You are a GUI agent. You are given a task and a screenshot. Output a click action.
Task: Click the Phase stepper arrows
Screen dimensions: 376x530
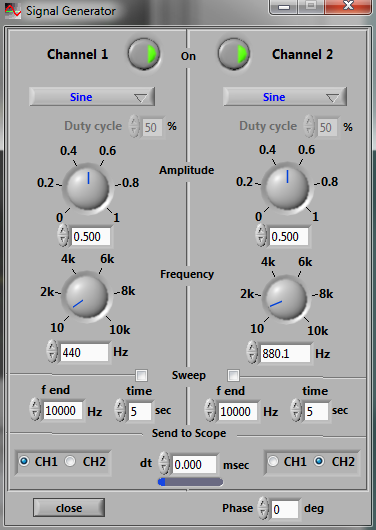tap(263, 508)
